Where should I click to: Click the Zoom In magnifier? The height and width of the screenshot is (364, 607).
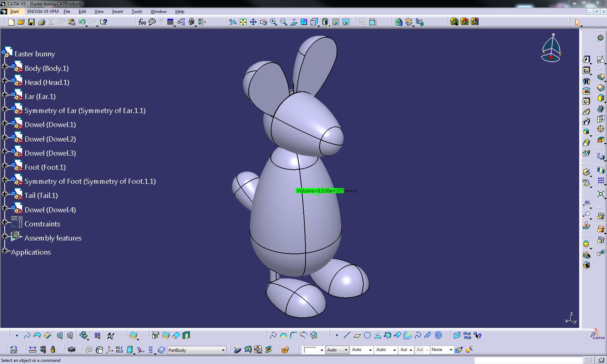pos(273,22)
